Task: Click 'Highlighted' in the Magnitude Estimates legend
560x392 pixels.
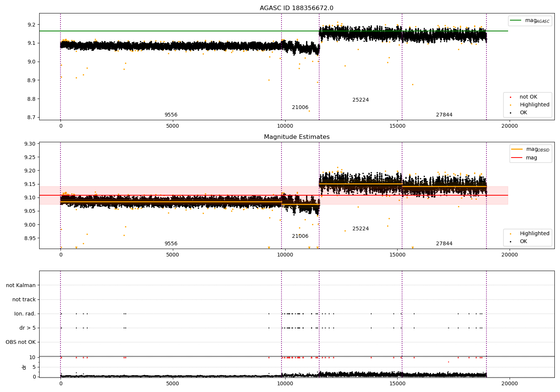Action: tap(530, 234)
